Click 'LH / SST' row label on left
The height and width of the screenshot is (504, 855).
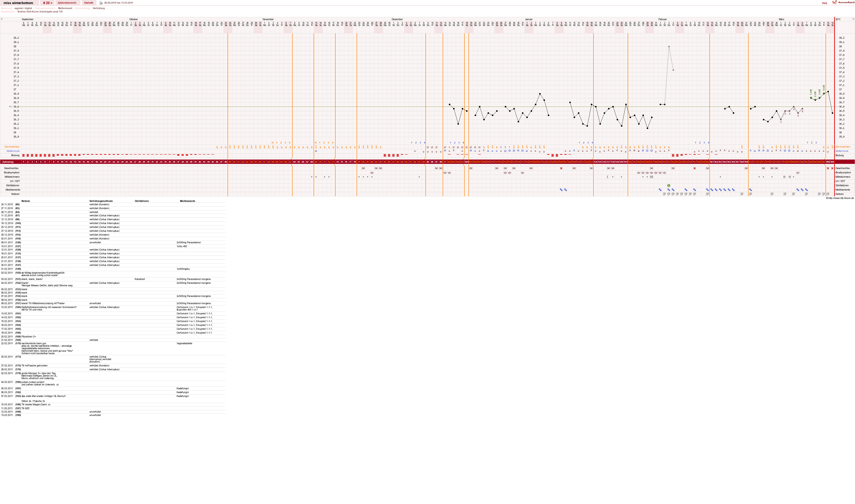[15, 181]
